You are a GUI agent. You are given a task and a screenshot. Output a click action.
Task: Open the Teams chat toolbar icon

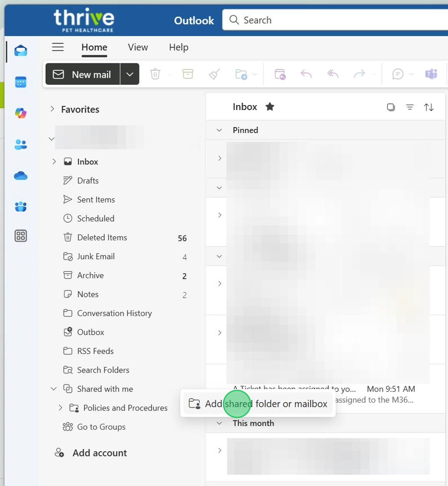pyautogui.click(x=431, y=74)
